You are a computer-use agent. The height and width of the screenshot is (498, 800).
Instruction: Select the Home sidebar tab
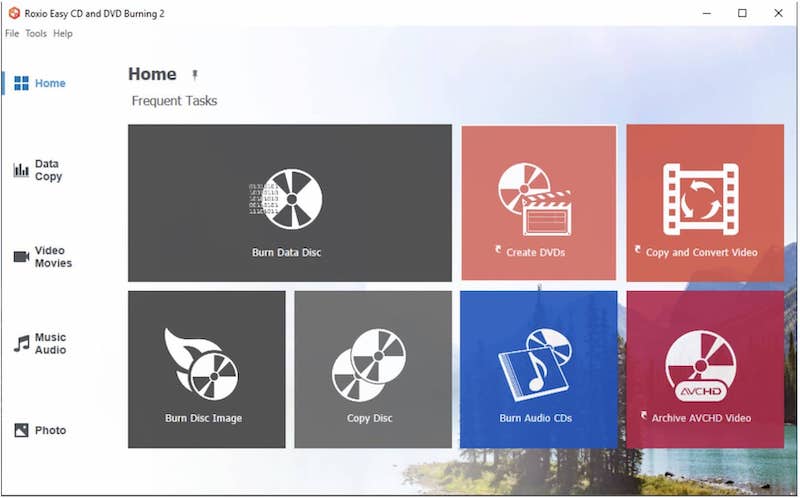50,83
